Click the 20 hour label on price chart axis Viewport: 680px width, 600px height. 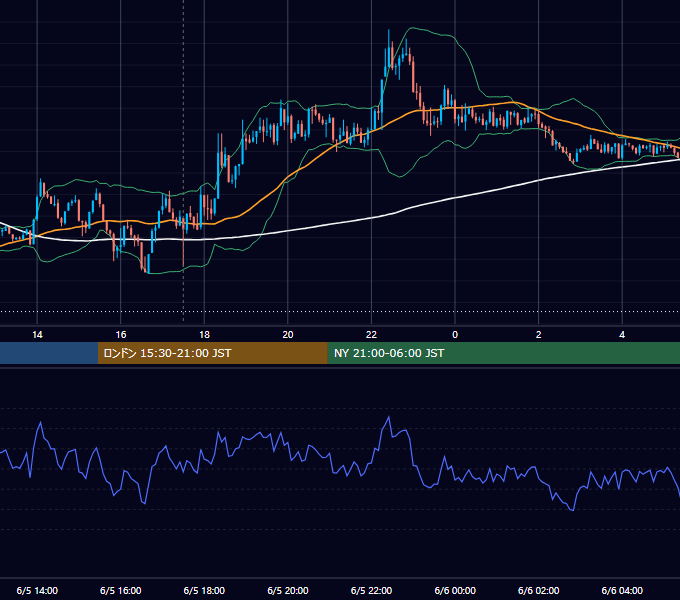[x=288, y=335]
